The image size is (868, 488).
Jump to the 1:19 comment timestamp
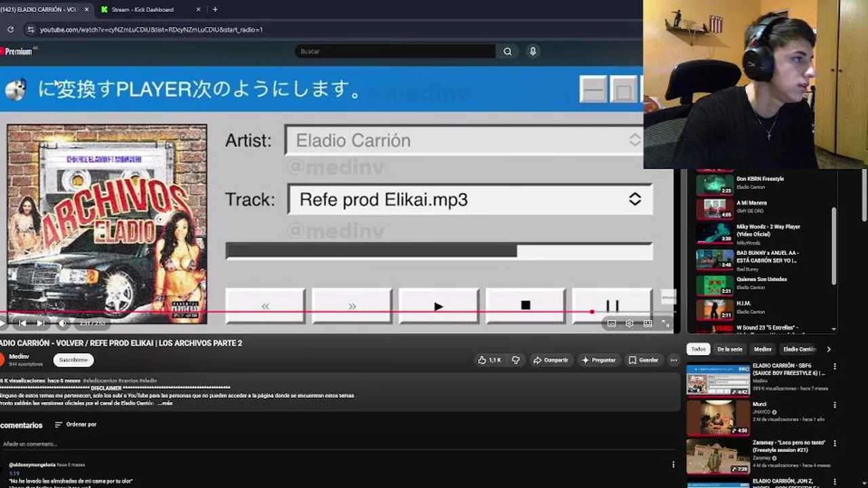[14, 474]
